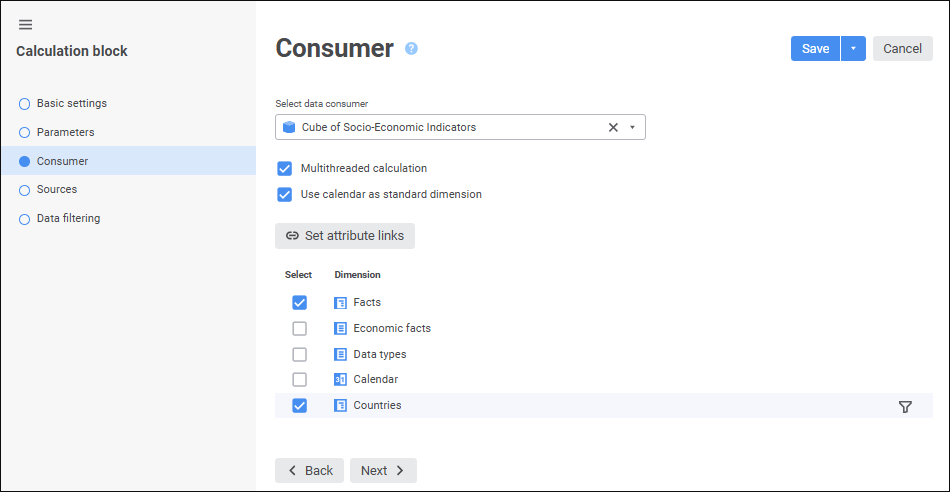This screenshot has width=950, height=492.
Task: Switch to the Data filtering step
Action: [x=68, y=218]
